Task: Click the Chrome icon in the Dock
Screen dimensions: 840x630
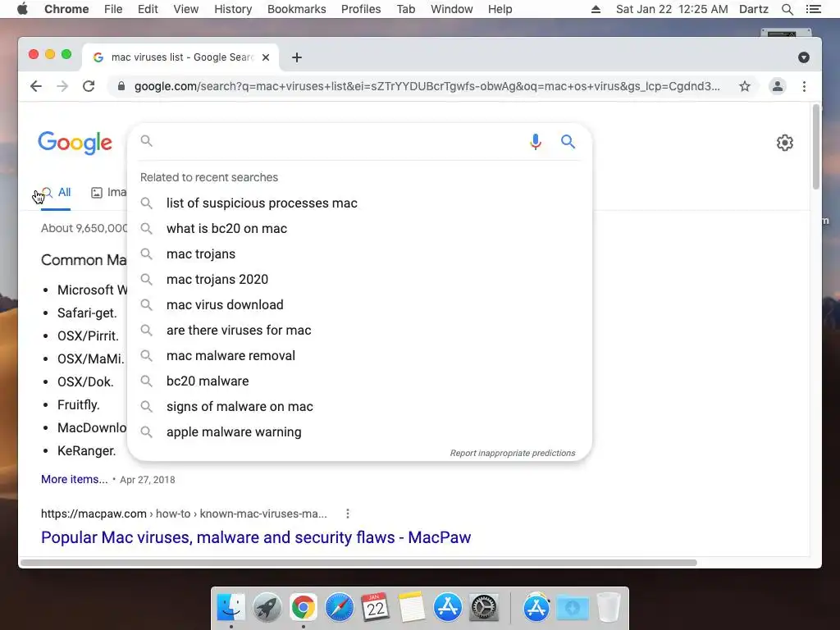Action: click(304, 608)
